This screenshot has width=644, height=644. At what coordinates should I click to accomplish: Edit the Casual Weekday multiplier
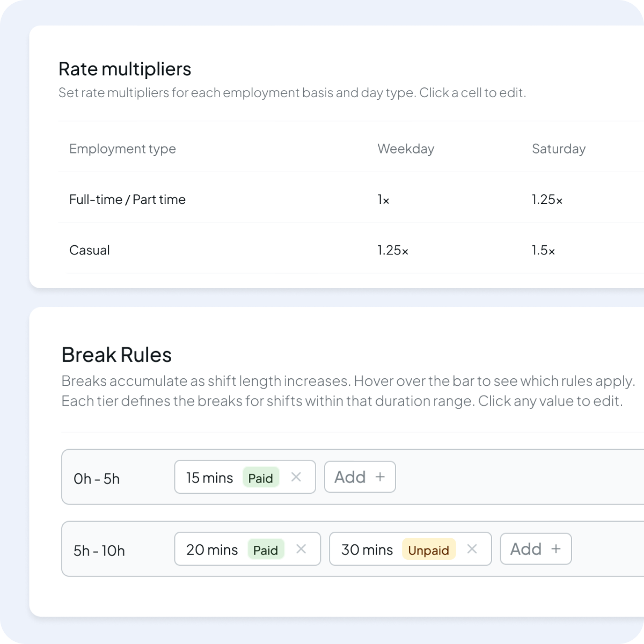pos(392,250)
